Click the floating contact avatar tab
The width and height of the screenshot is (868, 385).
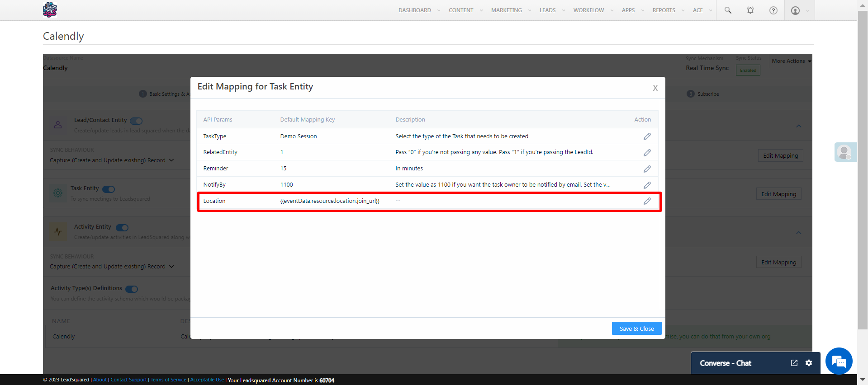point(845,152)
